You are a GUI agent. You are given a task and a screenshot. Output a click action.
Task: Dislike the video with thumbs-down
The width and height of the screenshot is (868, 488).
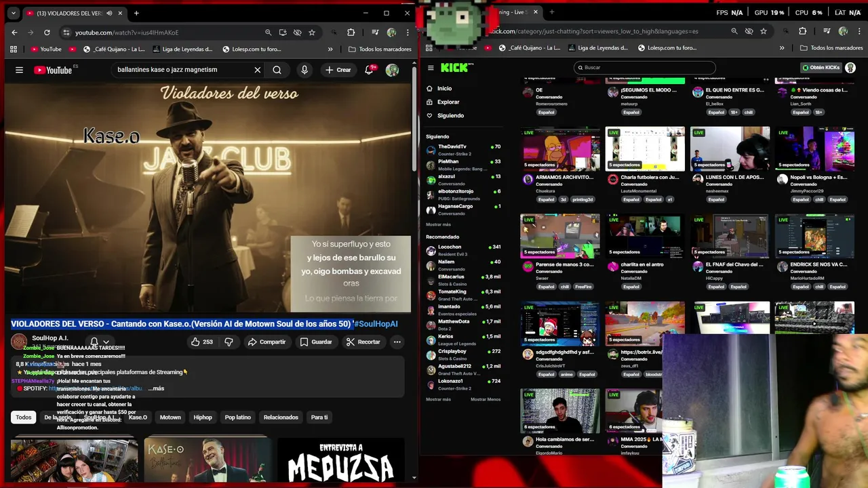pos(229,342)
